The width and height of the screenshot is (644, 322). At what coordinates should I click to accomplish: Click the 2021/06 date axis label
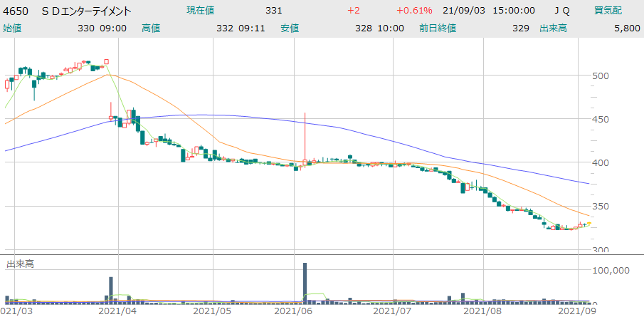293,311
